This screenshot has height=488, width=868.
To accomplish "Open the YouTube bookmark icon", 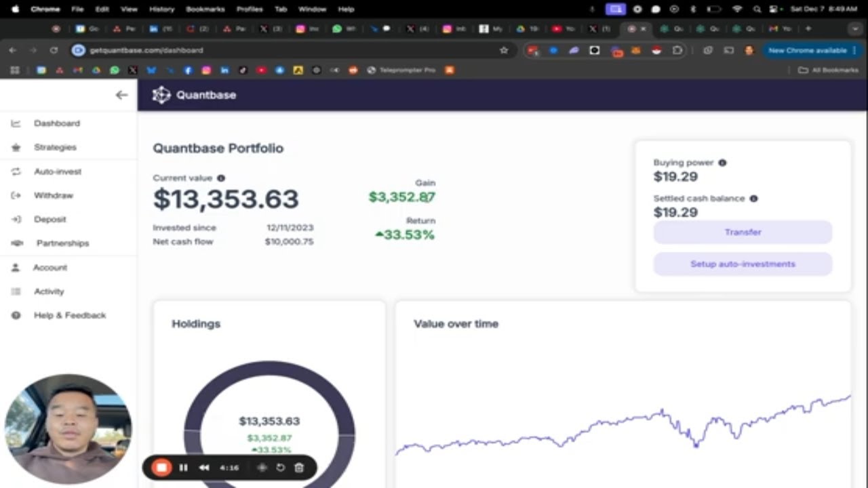I will 261,70.
